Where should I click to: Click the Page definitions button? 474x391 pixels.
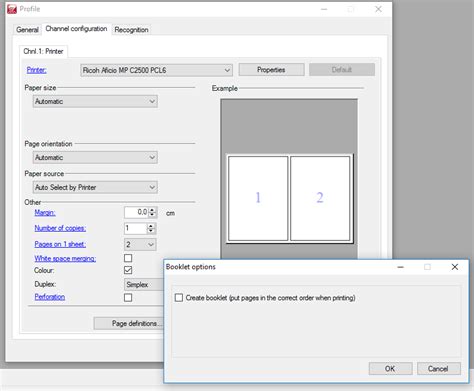pos(129,323)
